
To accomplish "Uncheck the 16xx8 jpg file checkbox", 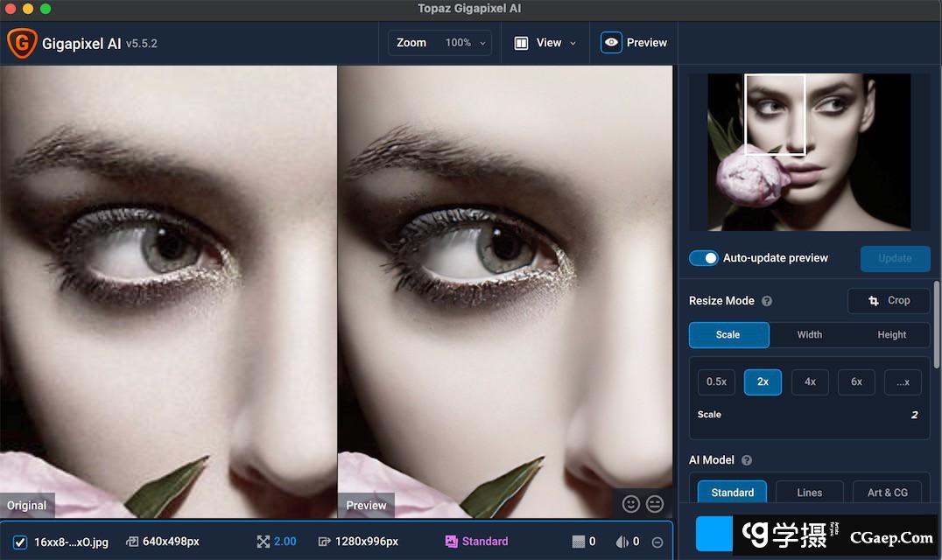I will [20, 542].
